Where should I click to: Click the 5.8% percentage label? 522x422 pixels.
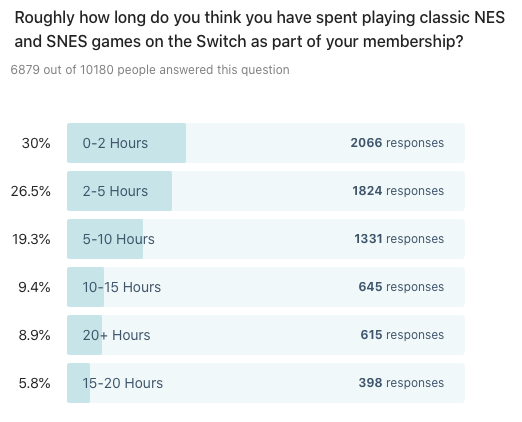coord(34,383)
